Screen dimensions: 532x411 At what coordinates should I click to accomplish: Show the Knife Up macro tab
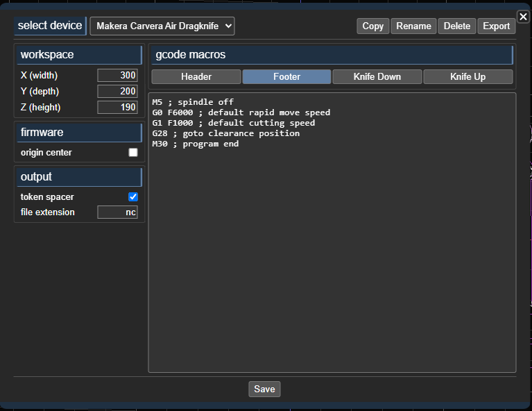[467, 76]
